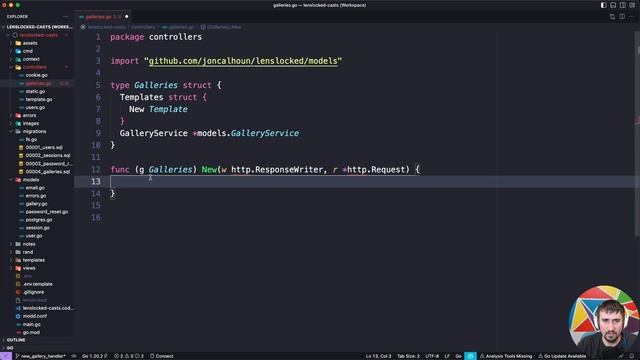This screenshot has width=640, height=360.
Task: Open static.go file
Action: pos(35,91)
